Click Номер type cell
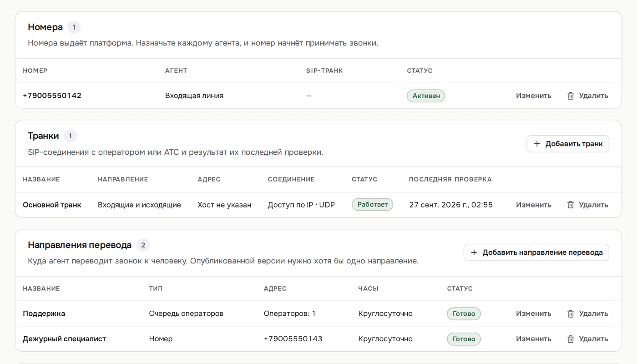Screen dimensions: 637x364 tap(161, 339)
